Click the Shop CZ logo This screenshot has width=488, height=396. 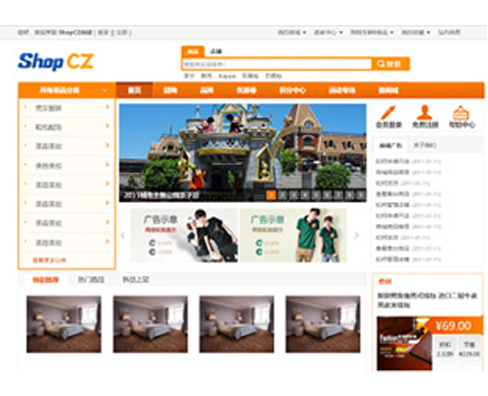click(x=56, y=61)
